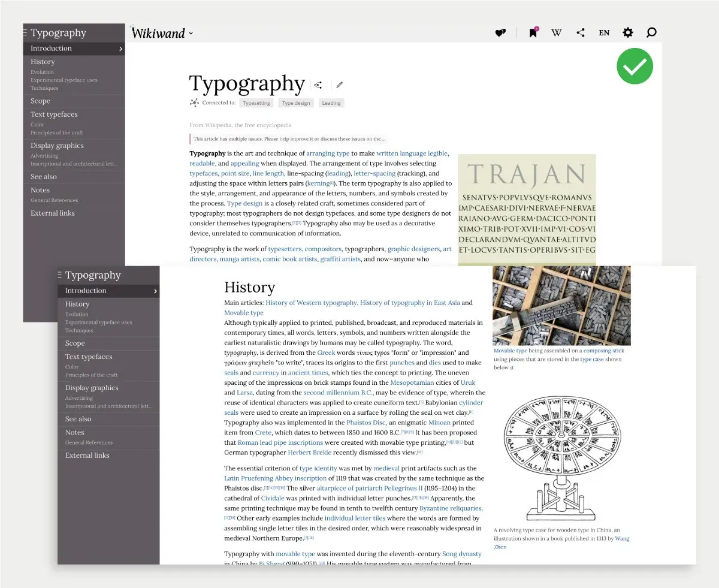The height and width of the screenshot is (588, 719).
Task: Toggle the hamburger menu beside upper Typography sidebar title
Action: [x=26, y=33]
